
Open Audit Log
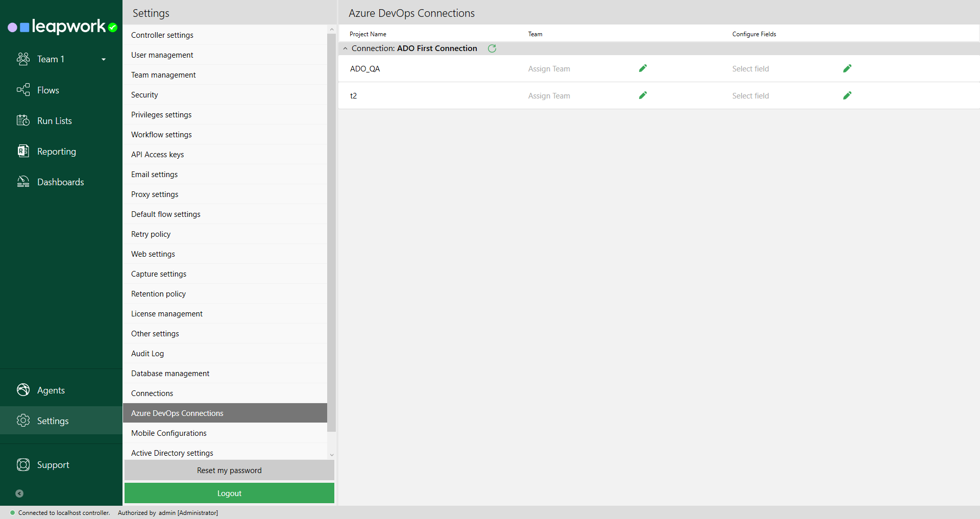coord(225,354)
